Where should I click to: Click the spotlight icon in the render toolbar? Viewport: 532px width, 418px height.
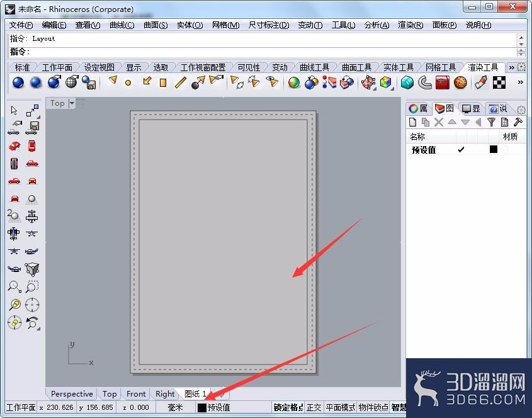click(x=113, y=81)
